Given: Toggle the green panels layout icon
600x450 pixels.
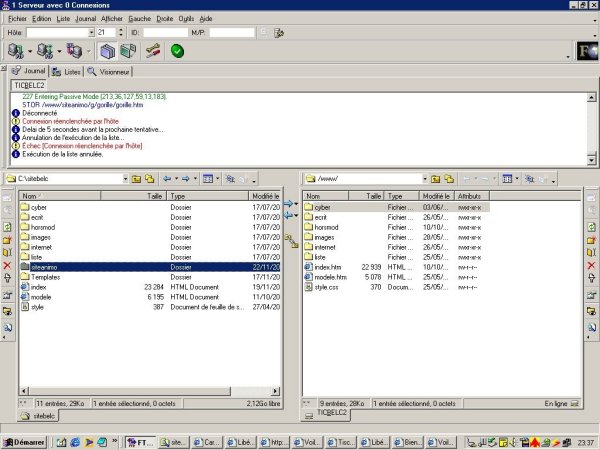Looking at the screenshot, I should [128, 51].
